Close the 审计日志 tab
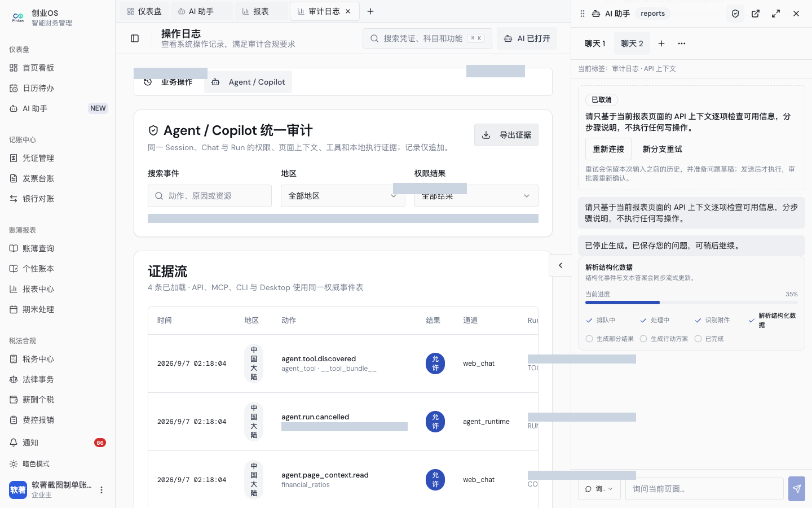 click(348, 11)
